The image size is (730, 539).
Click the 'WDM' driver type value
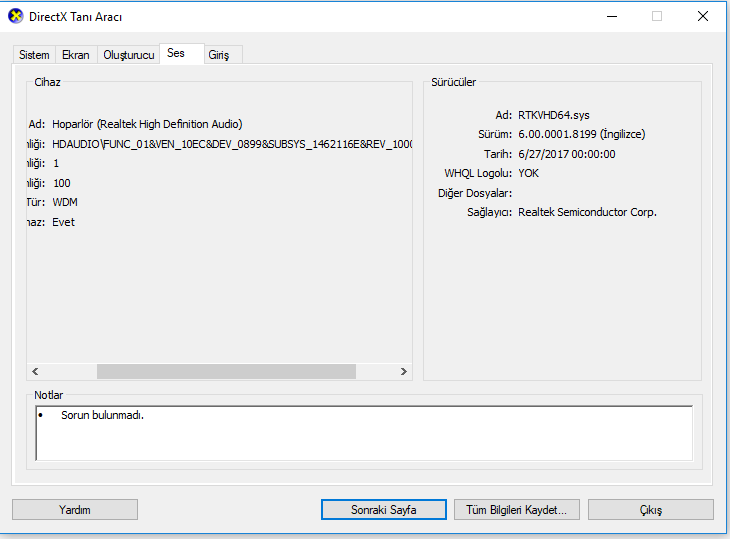(65, 202)
